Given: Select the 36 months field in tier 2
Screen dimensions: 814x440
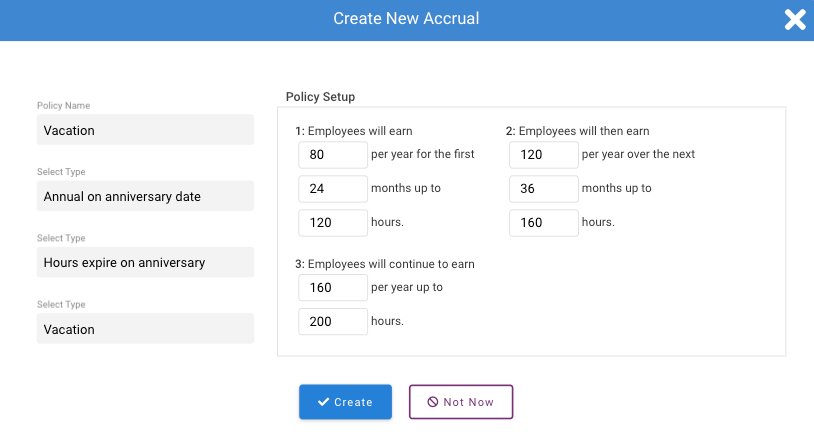Looking at the screenshot, I should (544, 189).
